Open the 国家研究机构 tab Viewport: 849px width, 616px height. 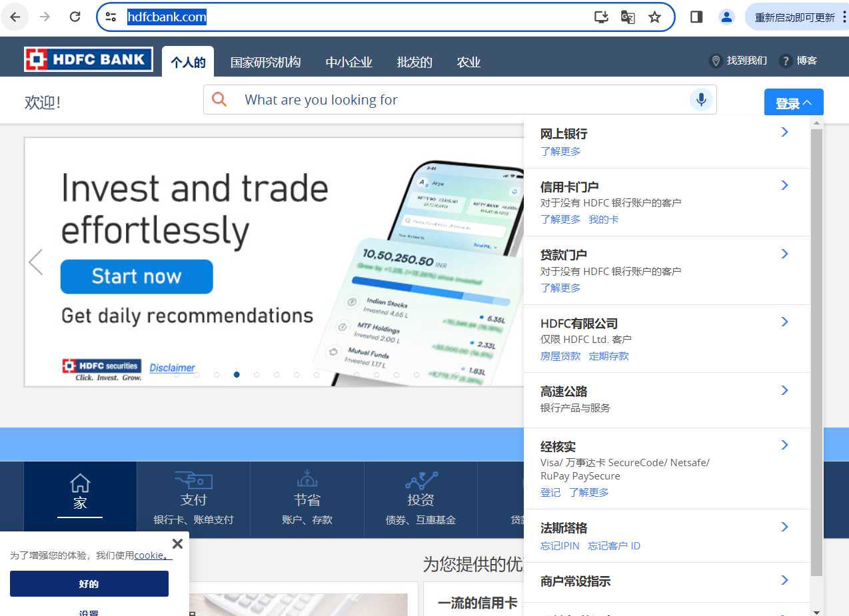265,62
